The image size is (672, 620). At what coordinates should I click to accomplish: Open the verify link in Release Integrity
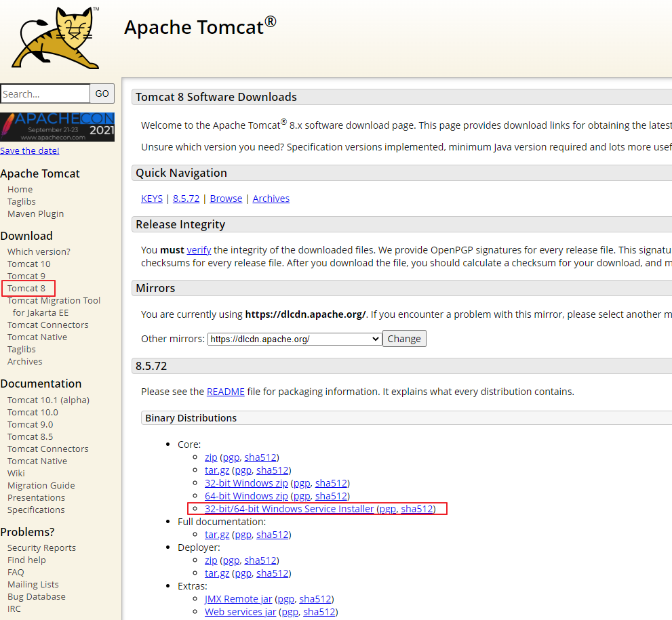tap(199, 250)
